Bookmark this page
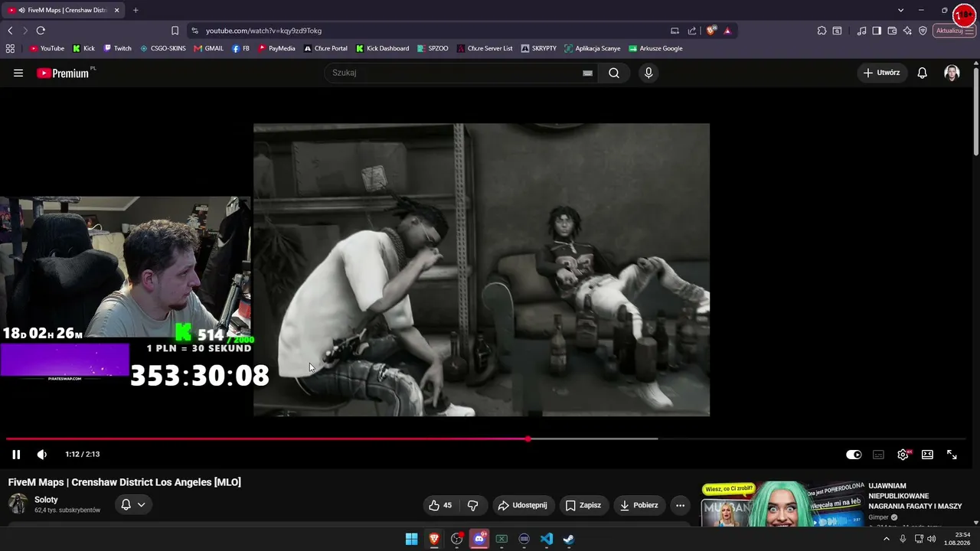980x551 pixels. coord(175,31)
